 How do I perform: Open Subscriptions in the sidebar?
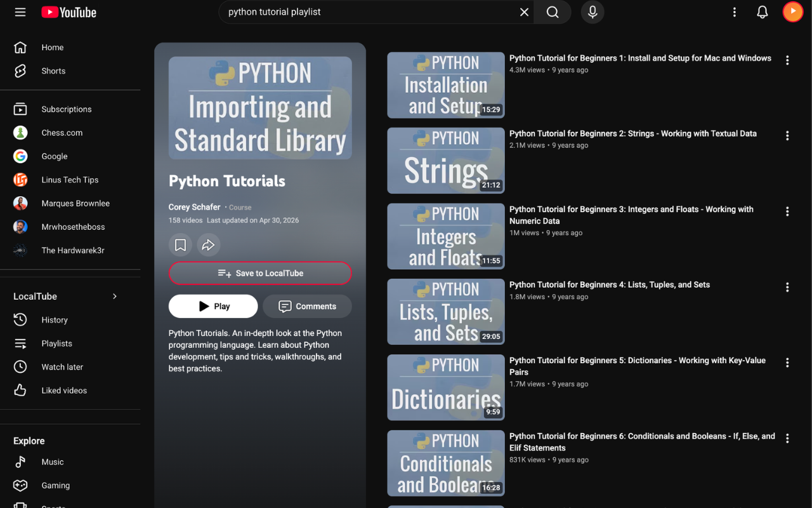(70, 109)
